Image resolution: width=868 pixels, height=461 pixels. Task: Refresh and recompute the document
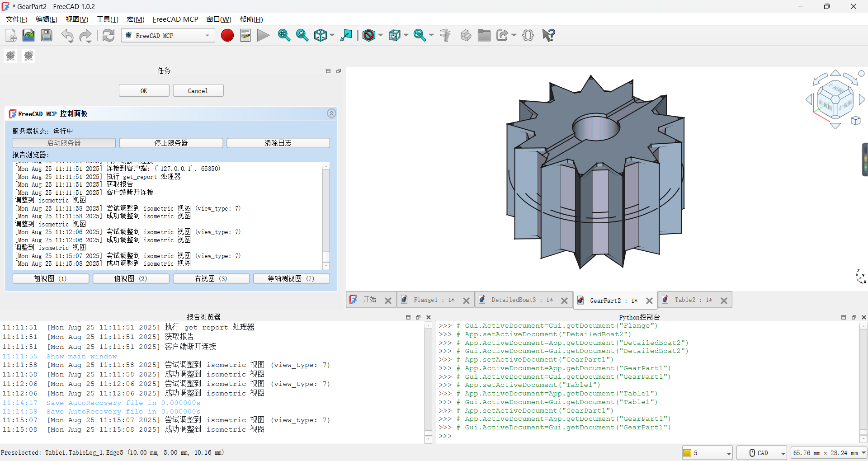pyautogui.click(x=108, y=35)
